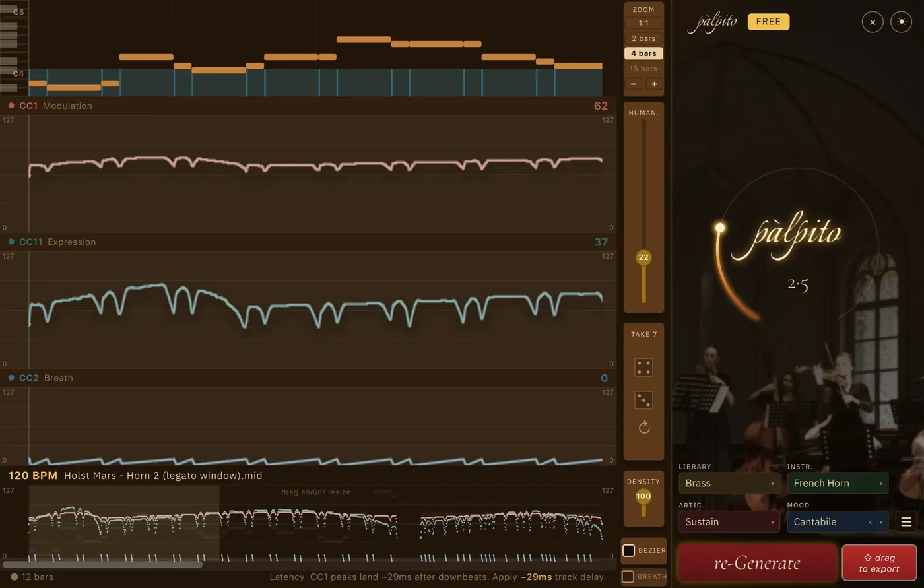The width and height of the screenshot is (924, 588).
Task: Click the drag to export button
Action: pyautogui.click(x=879, y=563)
